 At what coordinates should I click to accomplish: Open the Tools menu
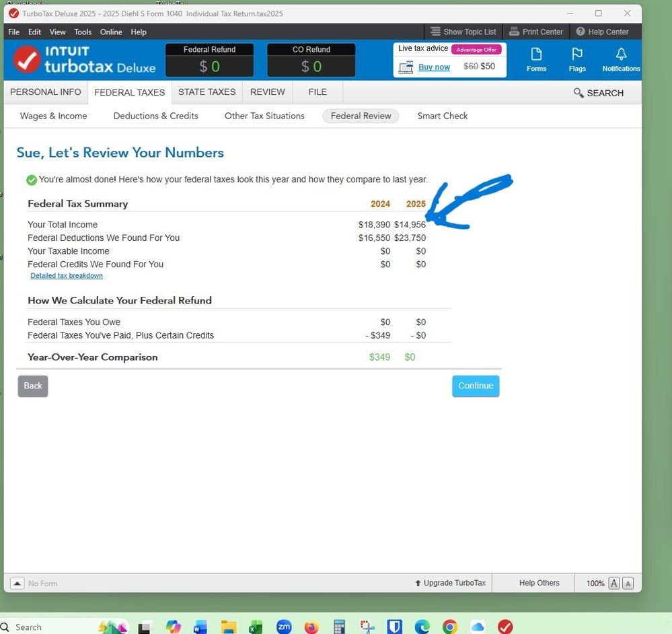[x=83, y=32]
